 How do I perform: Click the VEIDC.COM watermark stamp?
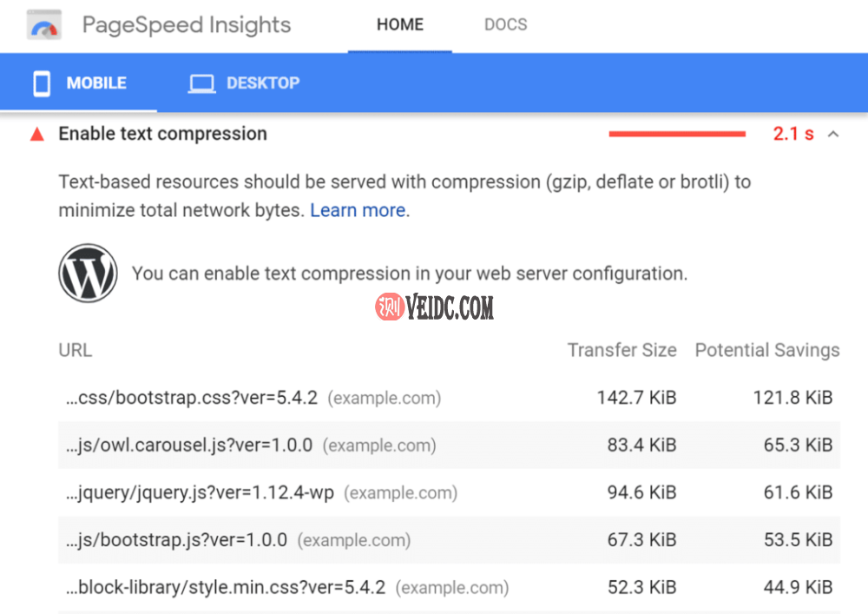(x=436, y=307)
